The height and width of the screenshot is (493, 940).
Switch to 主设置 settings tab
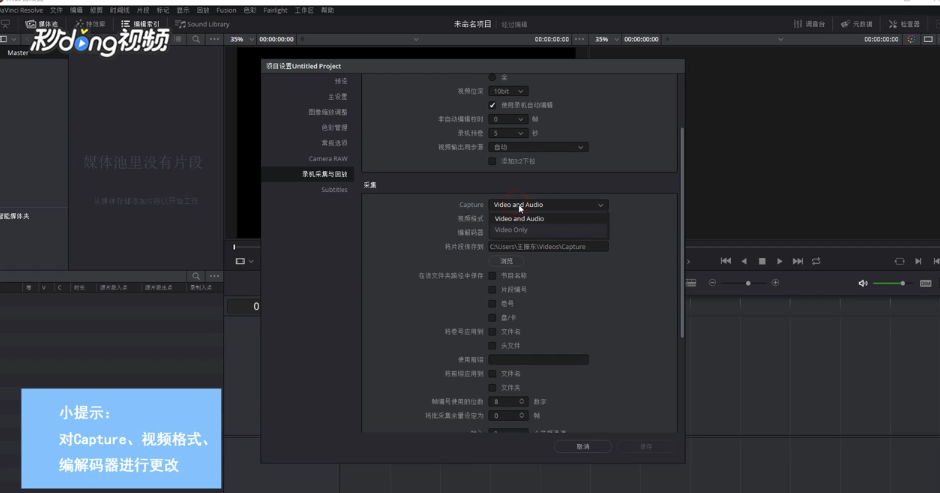click(338, 97)
